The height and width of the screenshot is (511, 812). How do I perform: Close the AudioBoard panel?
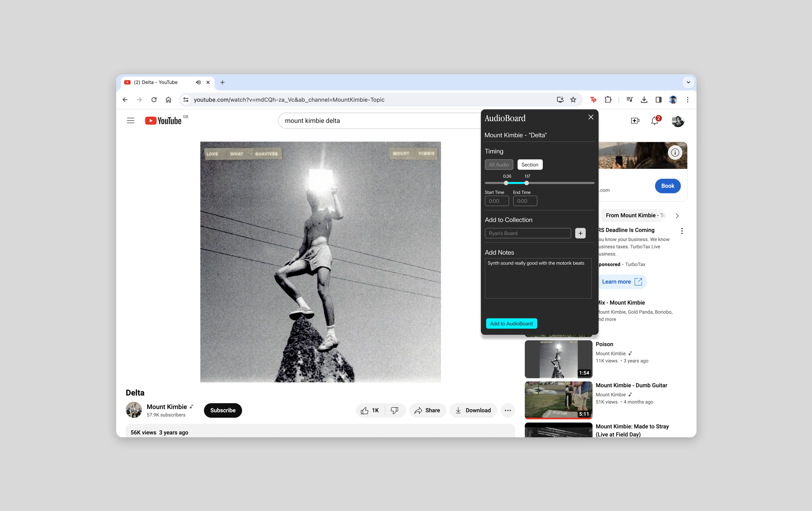591,117
